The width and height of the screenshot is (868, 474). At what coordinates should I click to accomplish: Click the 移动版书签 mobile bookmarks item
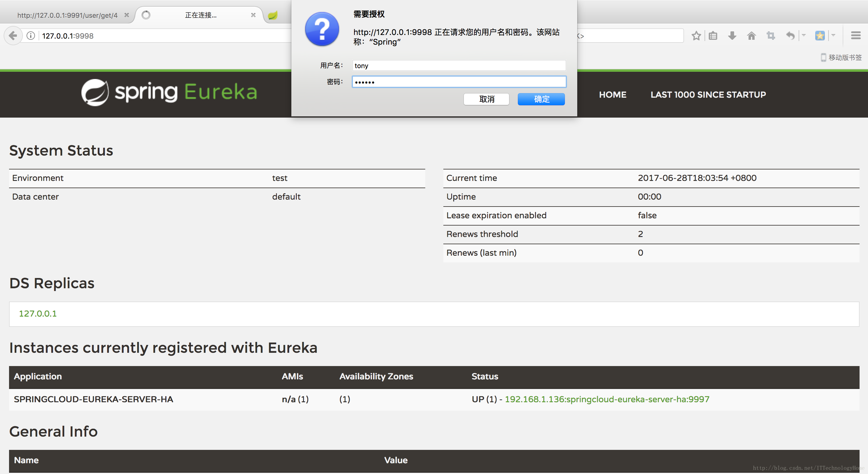coord(841,58)
